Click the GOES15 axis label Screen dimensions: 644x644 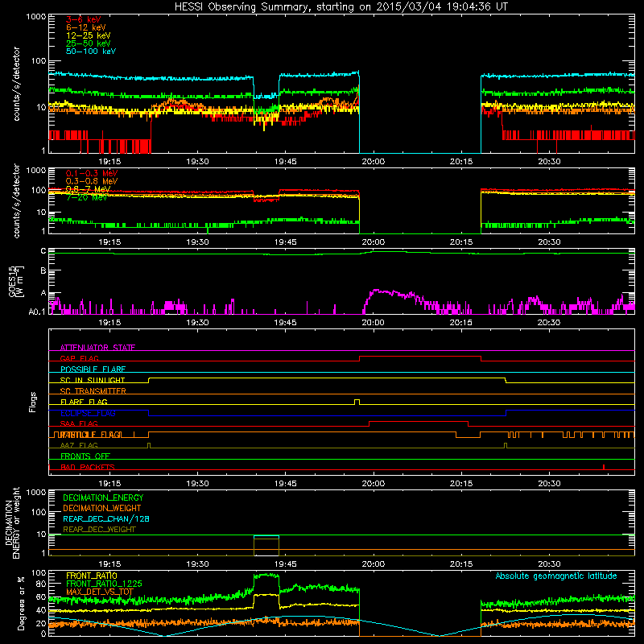[x=15, y=282]
